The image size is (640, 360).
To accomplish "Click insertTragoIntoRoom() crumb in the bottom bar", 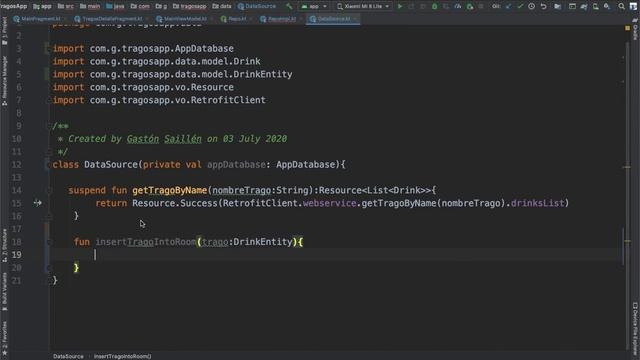I will pos(122,356).
